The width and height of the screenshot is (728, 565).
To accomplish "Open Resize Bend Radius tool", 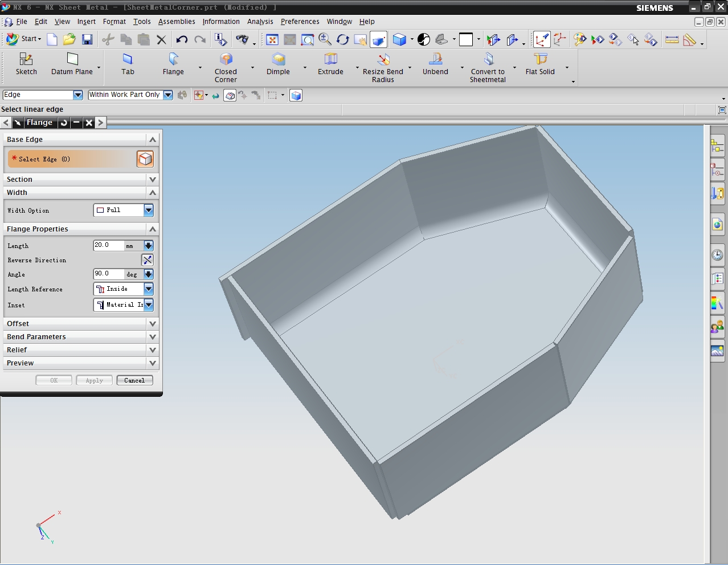I will click(383, 67).
